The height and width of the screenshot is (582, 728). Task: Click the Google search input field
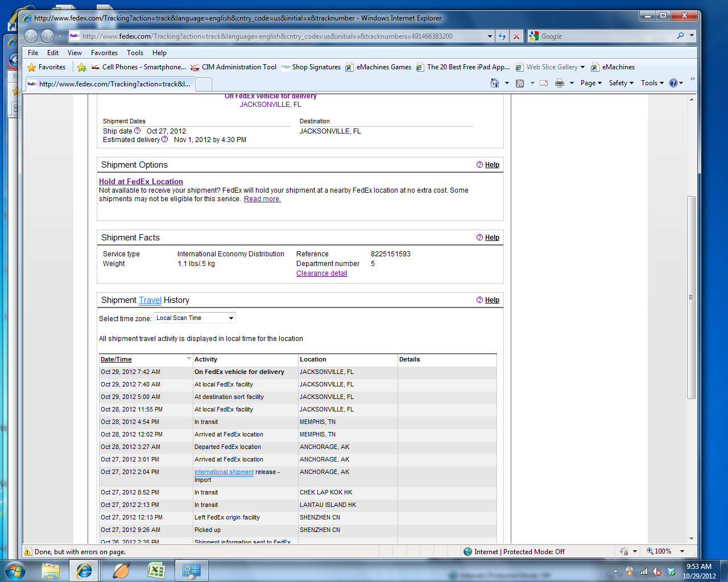coord(607,36)
